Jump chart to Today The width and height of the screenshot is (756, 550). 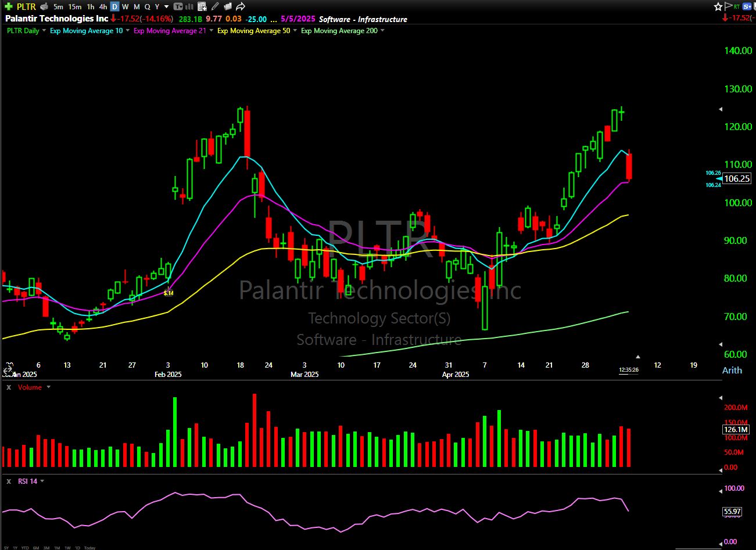pos(89,548)
